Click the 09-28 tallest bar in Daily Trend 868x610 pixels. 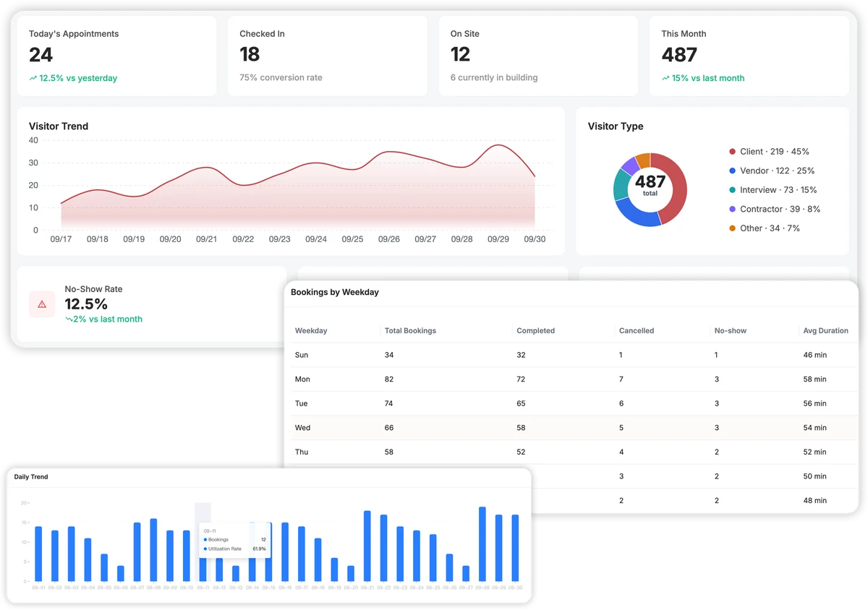click(x=482, y=544)
